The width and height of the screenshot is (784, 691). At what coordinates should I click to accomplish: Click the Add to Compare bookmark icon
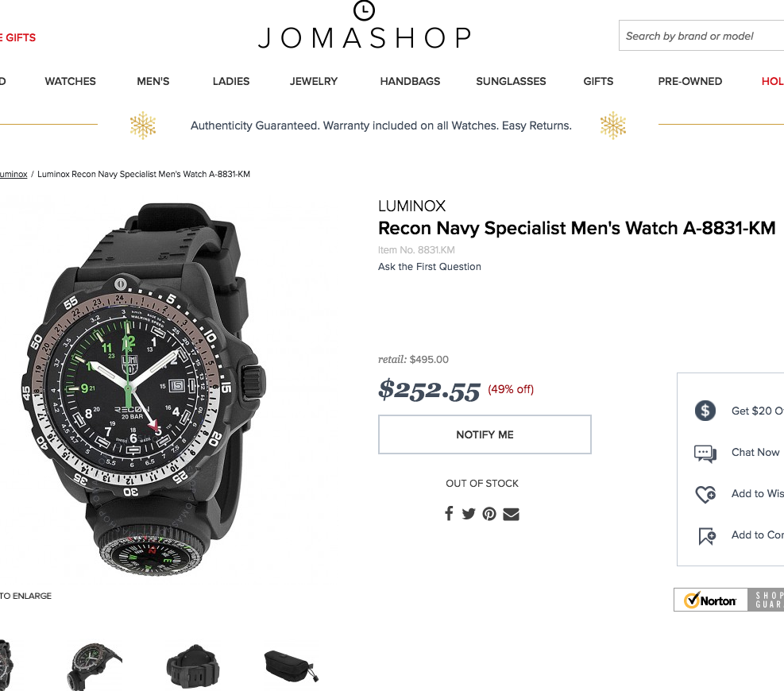pyautogui.click(x=706, y=536)
